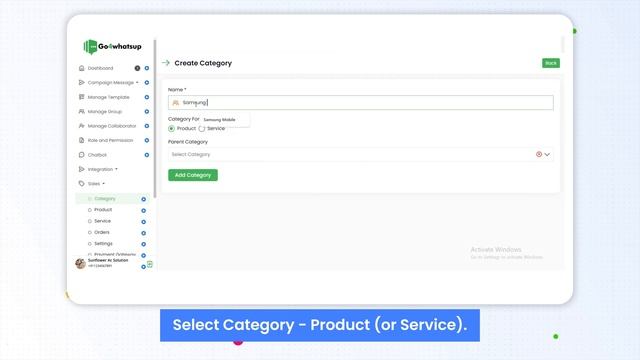640x360 pixels.
Task: Click the green logout icon beside profile
Action: [150, 264]
